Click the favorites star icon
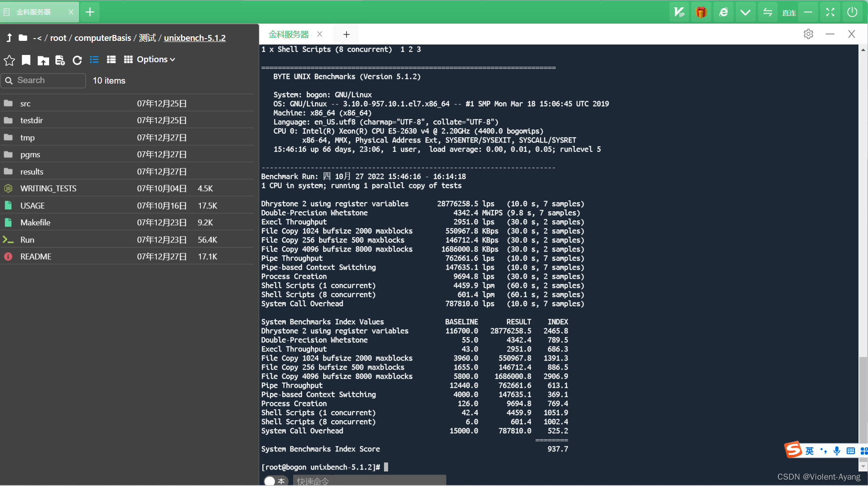Image resolution: width=868 pixels, height=486 pixels. [x=9, y=60]
